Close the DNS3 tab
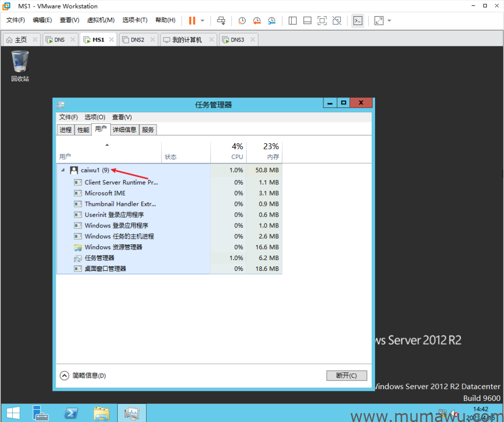The image size is (504, 422). [252, 39]
